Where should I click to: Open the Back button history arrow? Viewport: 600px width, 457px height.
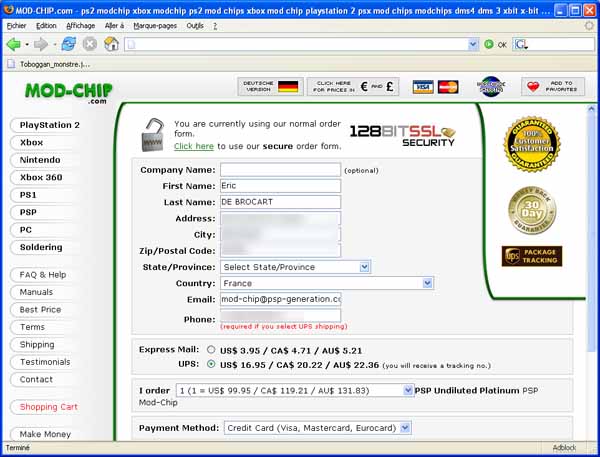click(x=27, y=45)
